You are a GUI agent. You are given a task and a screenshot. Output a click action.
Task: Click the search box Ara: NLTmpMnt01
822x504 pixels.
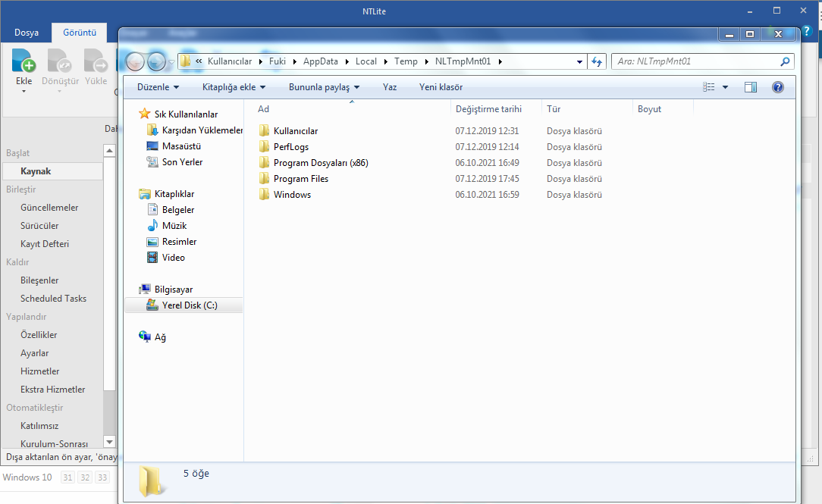point(695,61)
